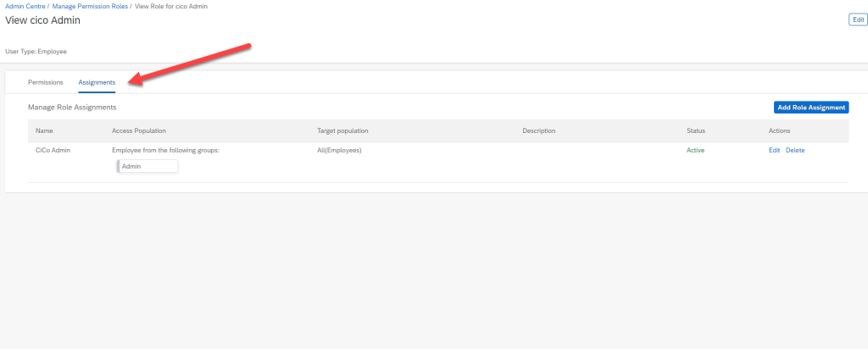Select the Assignments tab
Screen dimensions: 868x349
(97, 82)
